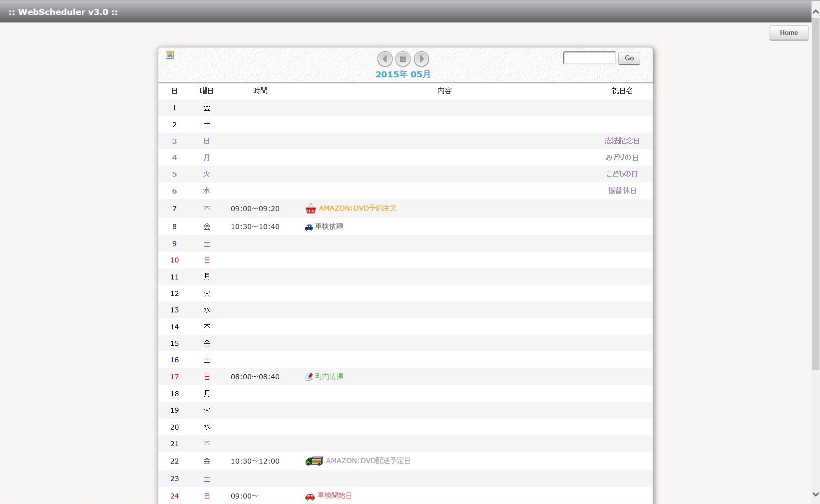The image size is (820, 504).
Task: Click the red shopping basket icon
Action: [x=311, y=209]
